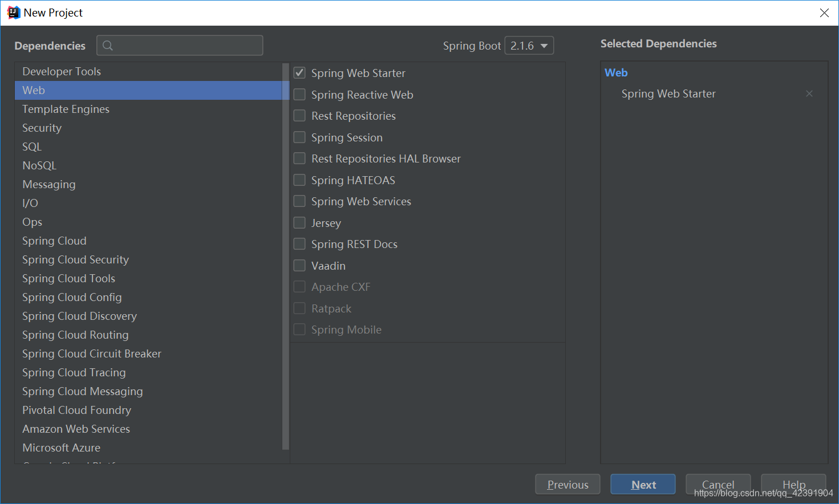Choose Amazon Web Services category

point(148,429)
